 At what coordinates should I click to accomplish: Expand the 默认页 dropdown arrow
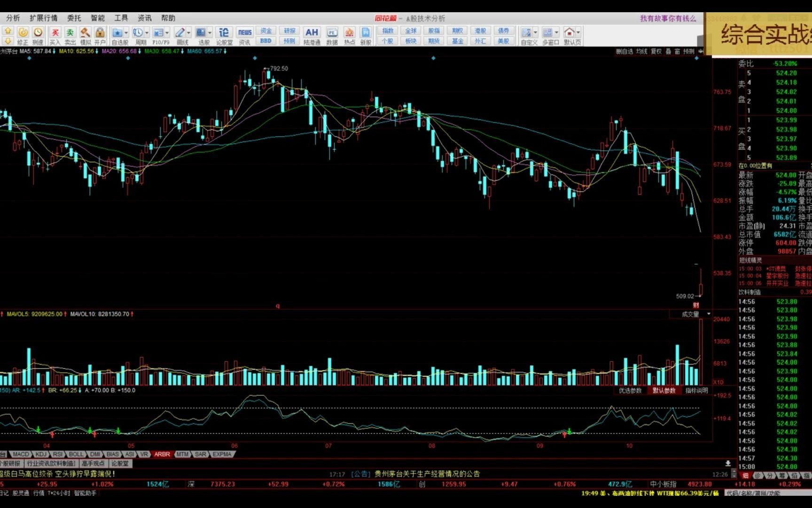[x=578, y=33]
